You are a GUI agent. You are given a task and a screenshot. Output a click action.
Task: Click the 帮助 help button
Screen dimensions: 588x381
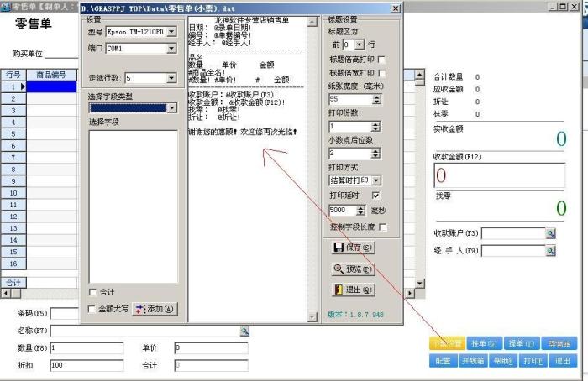tap(503, 361)
